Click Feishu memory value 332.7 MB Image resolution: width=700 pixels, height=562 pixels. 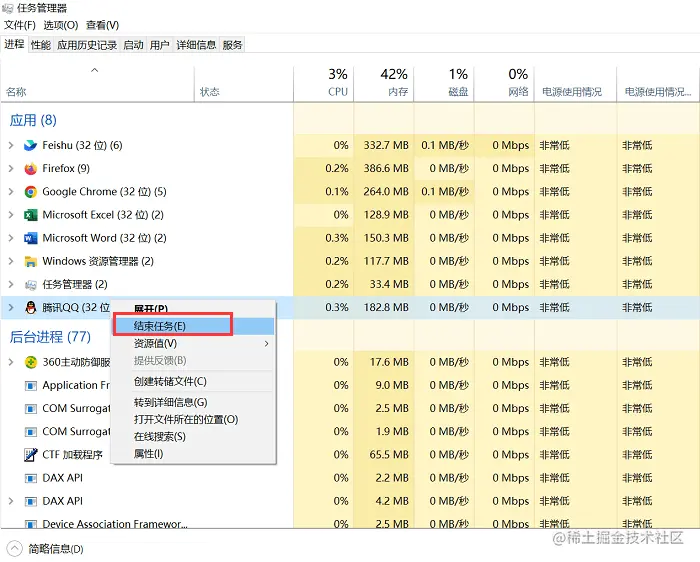click(x=386, y=146)
